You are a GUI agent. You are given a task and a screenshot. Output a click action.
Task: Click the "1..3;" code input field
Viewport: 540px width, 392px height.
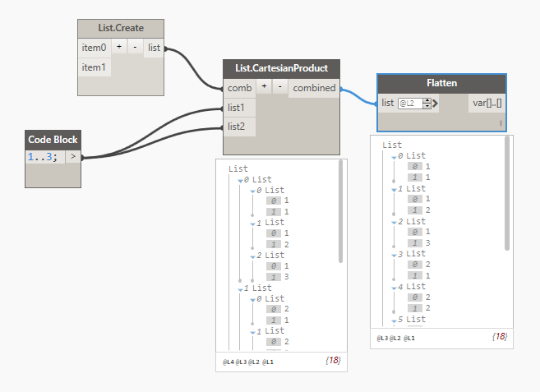[44, 157]
